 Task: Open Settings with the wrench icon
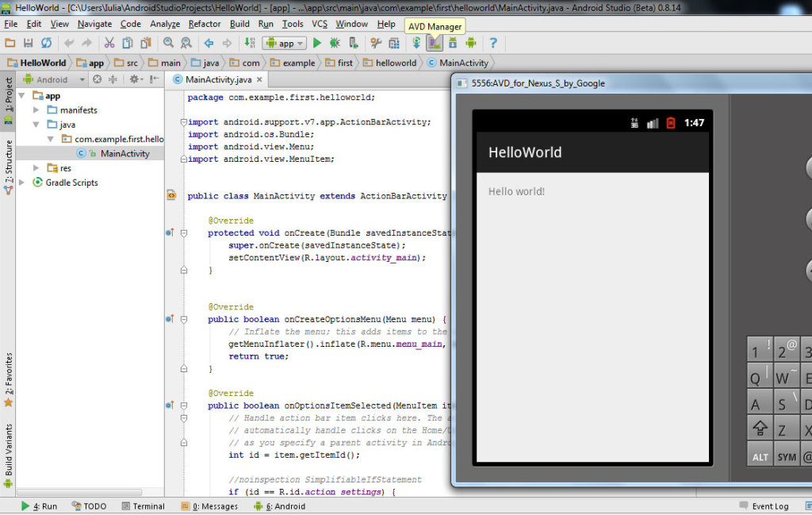point(376,44)
